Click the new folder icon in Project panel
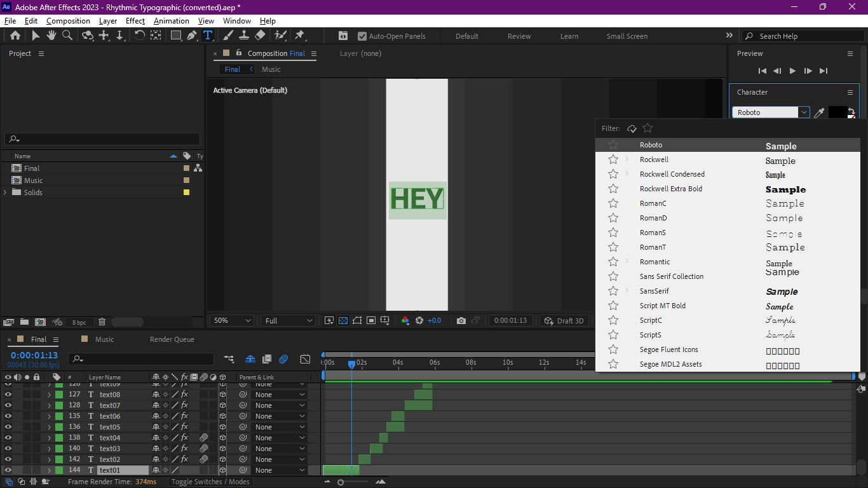 click(24, 322)
